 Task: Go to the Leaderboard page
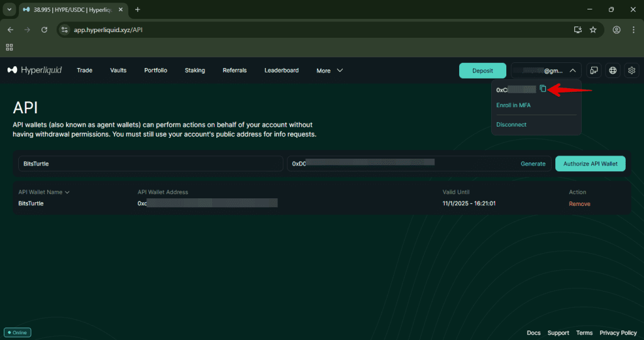pos(281,71)
